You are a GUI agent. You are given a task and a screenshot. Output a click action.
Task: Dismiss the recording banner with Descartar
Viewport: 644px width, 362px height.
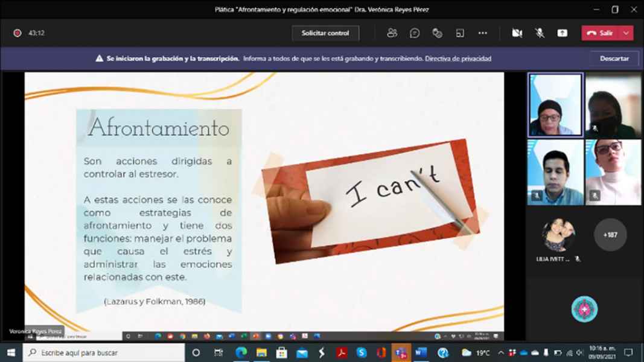[x=614, y=59]
